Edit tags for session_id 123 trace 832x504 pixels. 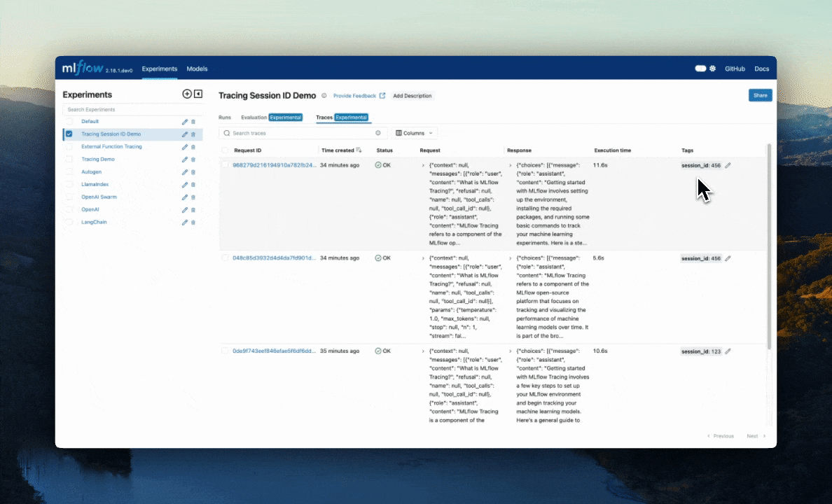(728, 351)
